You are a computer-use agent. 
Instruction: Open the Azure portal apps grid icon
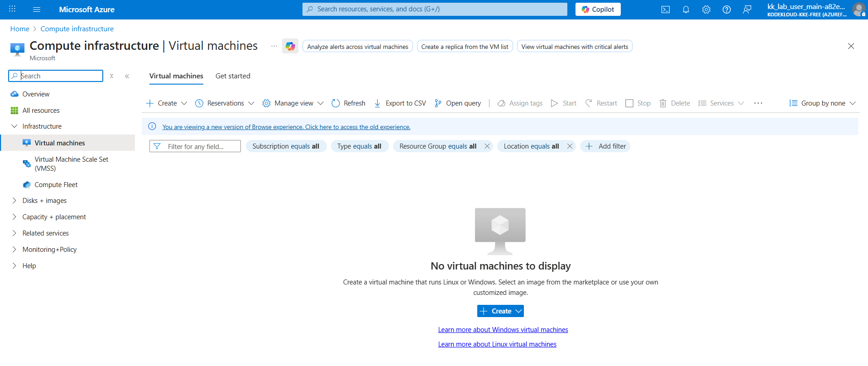coord(12,9)
